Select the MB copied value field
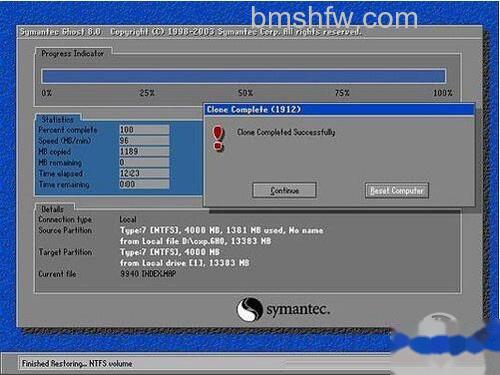Viewport: 500px width, 375px height. pos(144,151)
